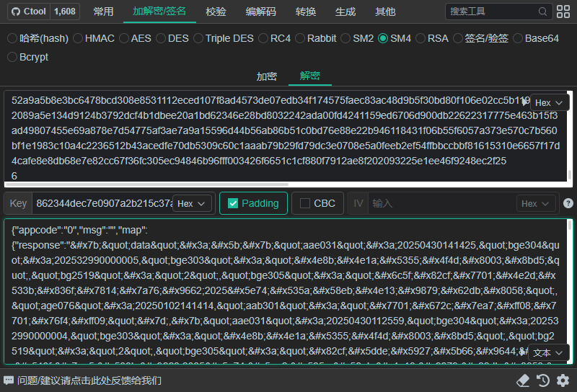The width and height of the screenshot is (577, 392).
Task: Click the 1,608 star count badge
Action: 65,12
